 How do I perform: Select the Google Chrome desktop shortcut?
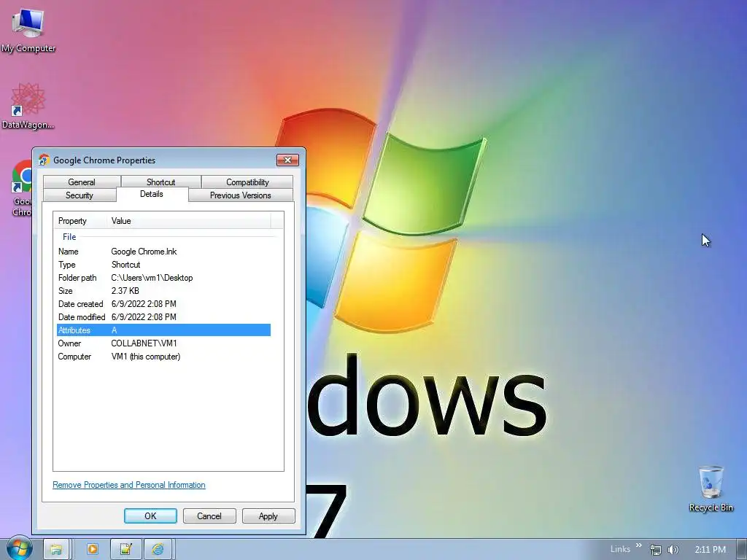pos(22,189)
